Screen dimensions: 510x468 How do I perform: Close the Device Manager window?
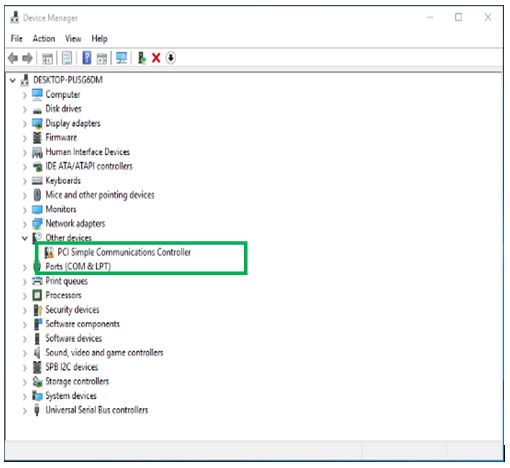click(488, 17)
